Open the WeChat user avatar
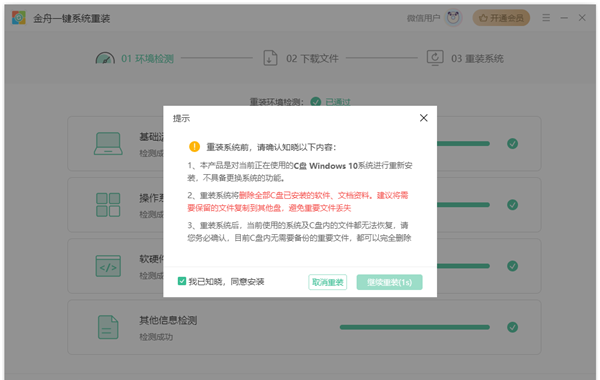 click(x=453, y=18)
